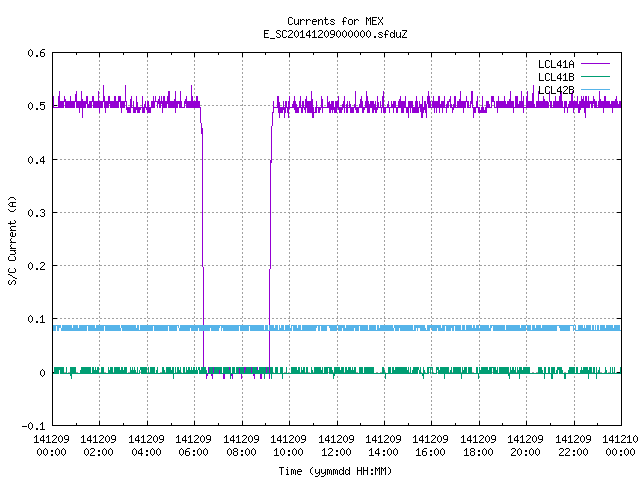Click the 0.4 y-axis tick value
640x480 pixels.
tap(36, 160)
